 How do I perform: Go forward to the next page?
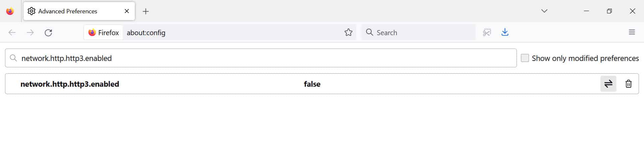(x=30, y=32)
